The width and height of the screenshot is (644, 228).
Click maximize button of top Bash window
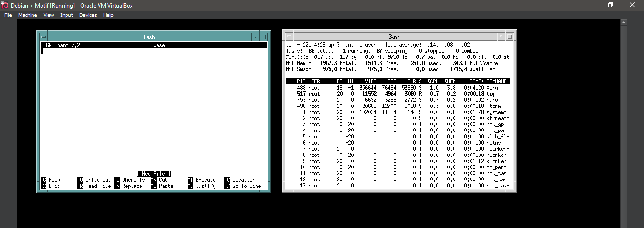coord(510,36)
